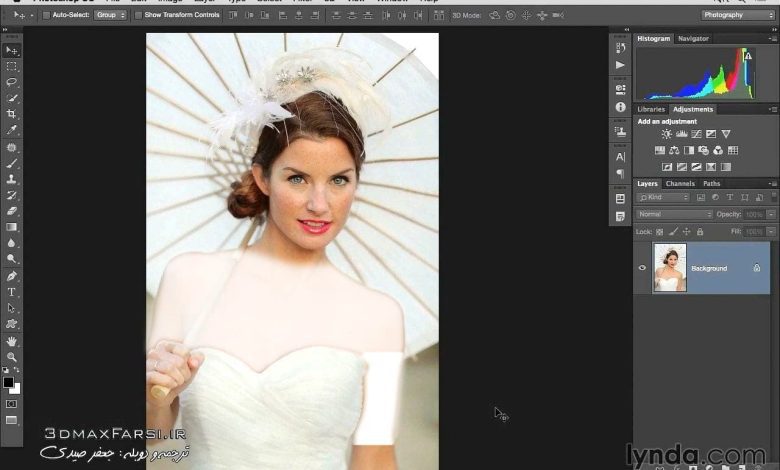Open the layer filter Kind dropdown

[x=663, y=197]
